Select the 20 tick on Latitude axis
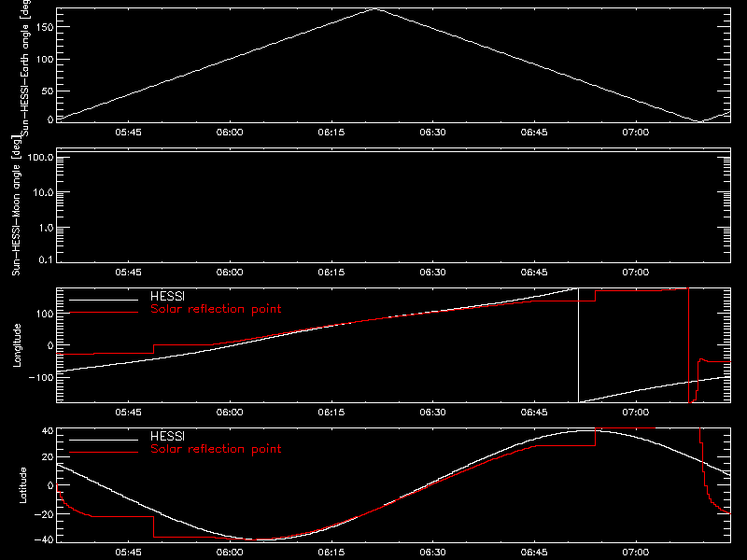The width and height of the screenshot is (747, 560). 48,457
